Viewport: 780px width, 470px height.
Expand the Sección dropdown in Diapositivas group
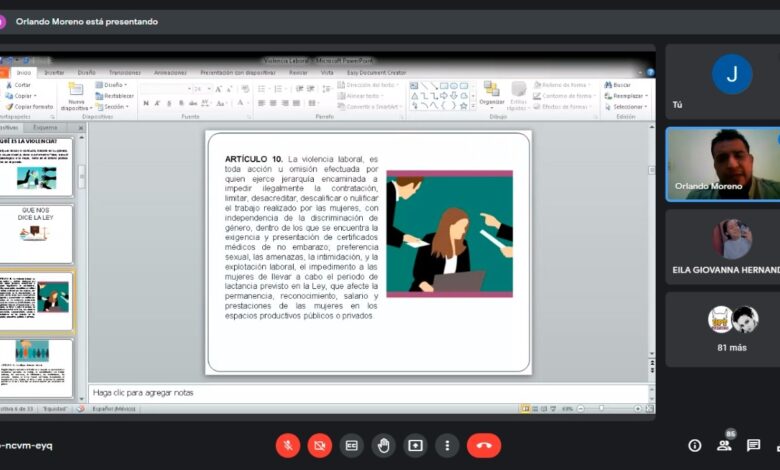(x=114, y=107)
